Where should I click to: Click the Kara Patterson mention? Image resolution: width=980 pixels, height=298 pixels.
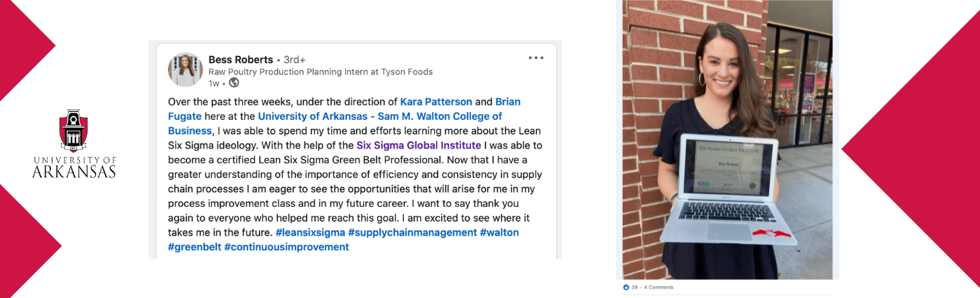point(435,102)
